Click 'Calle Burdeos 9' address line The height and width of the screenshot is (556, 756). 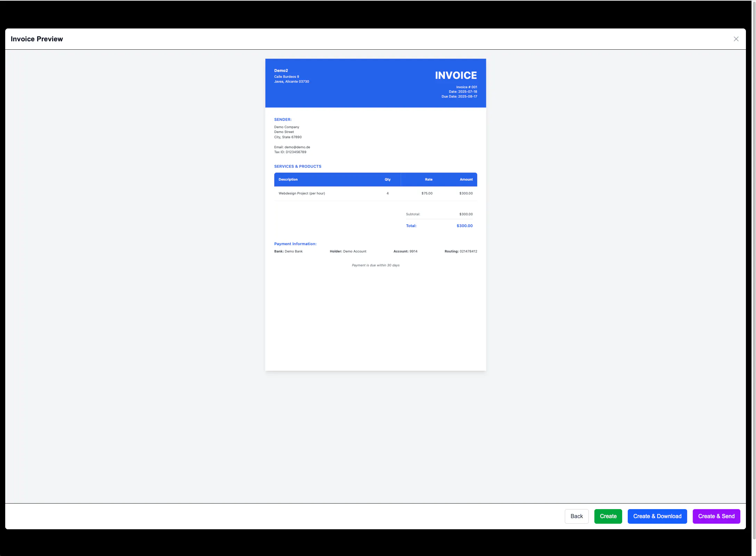point(286,77)
